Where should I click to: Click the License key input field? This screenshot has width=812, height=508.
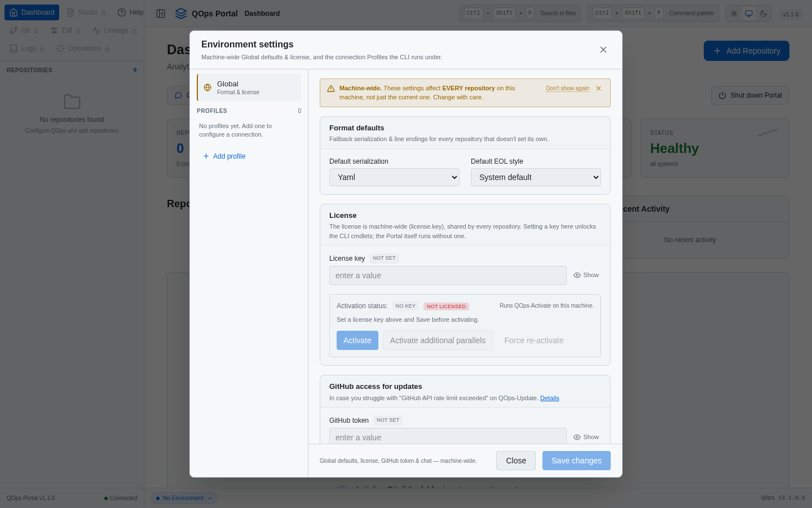click(448, 275)
